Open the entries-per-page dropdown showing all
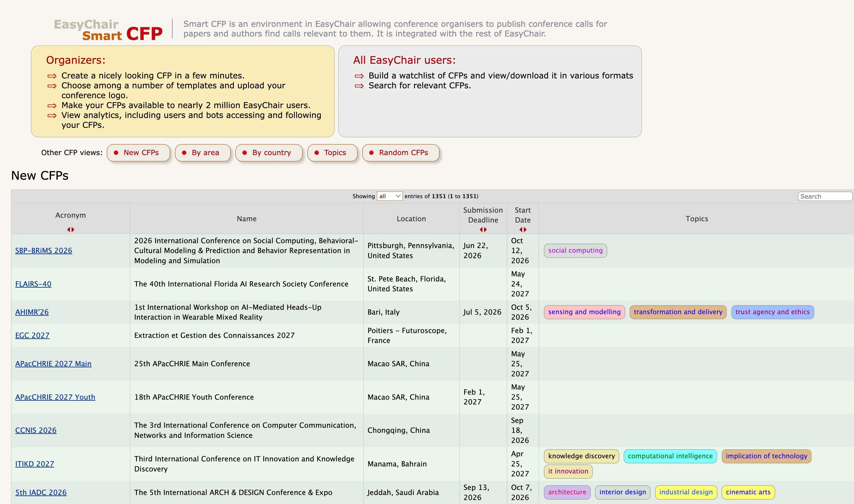This screenshot has width=854, height=504. pyautogui.click(x=390, y=196)
